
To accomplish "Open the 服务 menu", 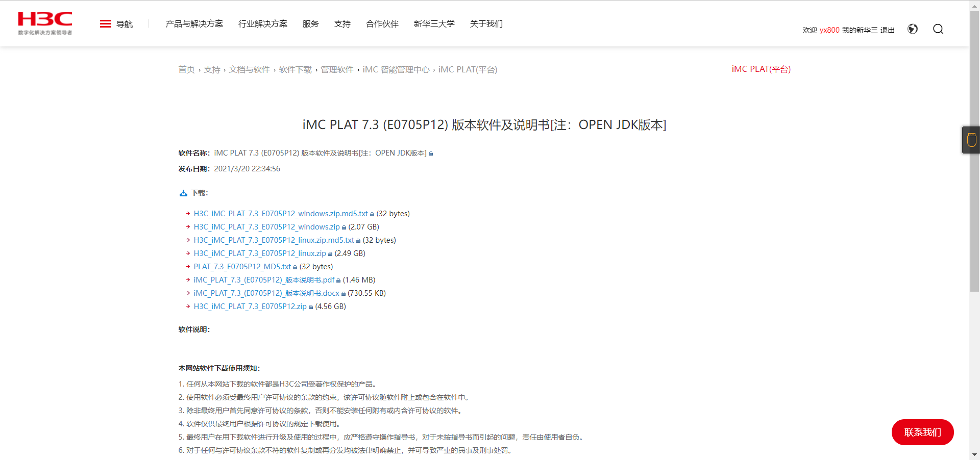I will pos(311,24).
